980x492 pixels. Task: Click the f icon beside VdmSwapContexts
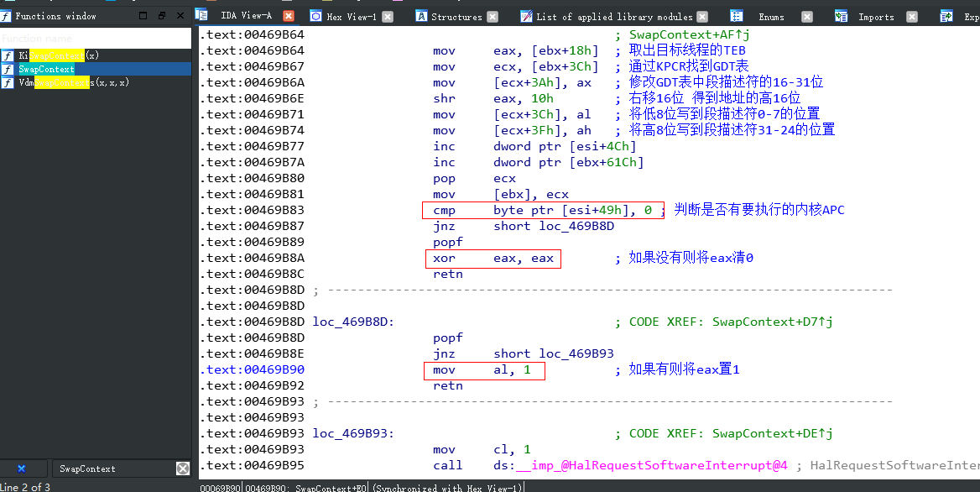tap(8, 82)
